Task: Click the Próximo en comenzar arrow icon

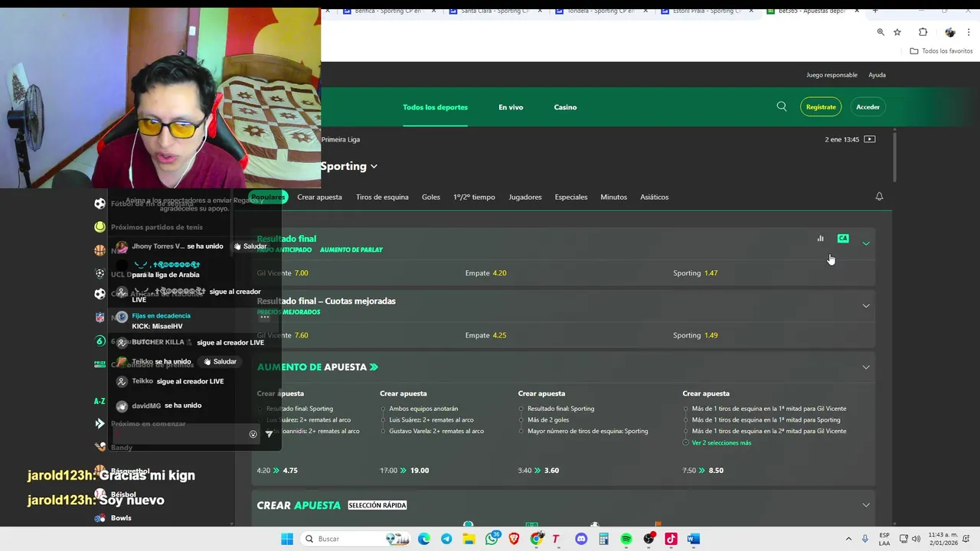Action: tap(100, 423)
